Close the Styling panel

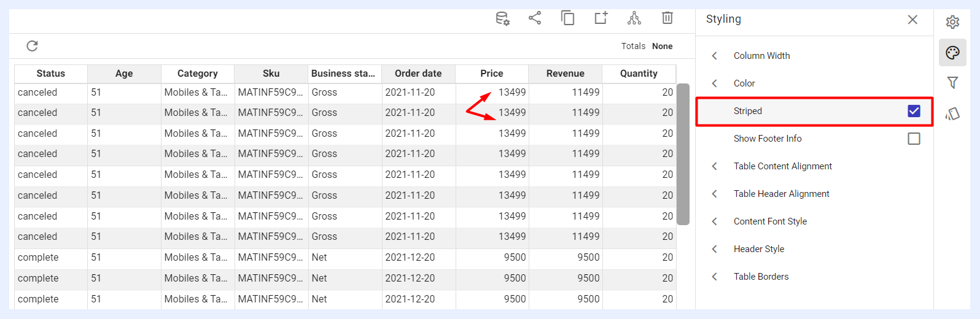(912, 20)
